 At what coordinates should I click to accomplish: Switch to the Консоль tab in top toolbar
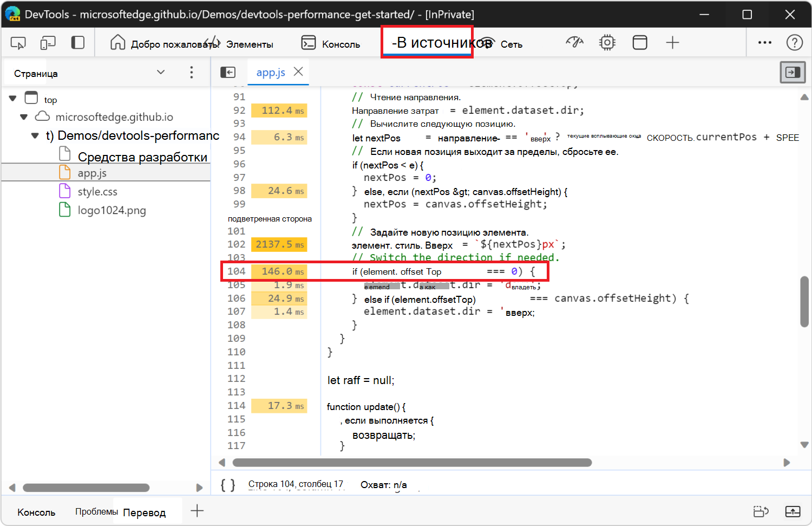click(331, 43)
